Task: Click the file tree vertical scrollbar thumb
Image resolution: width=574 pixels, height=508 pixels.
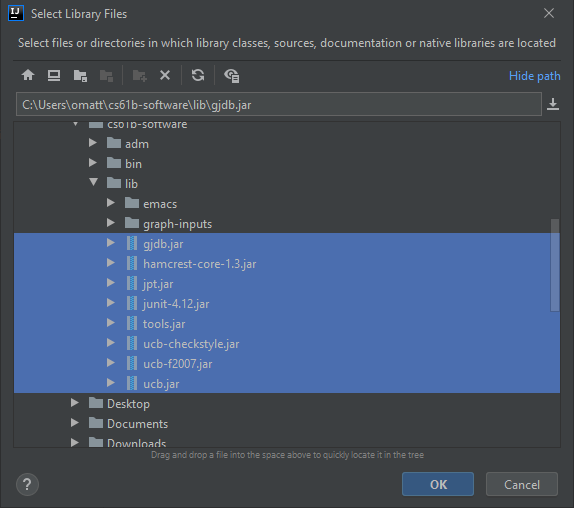Action: click(x=555, y=265)
